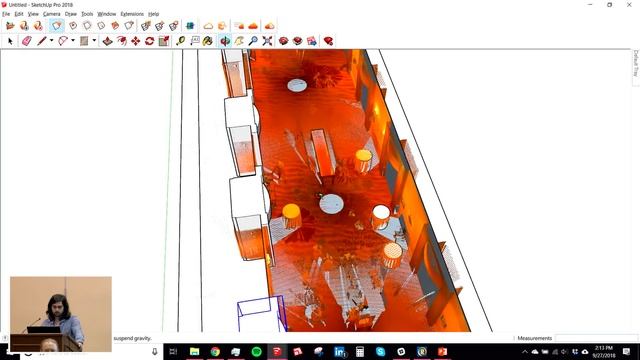Click the Zoom Extents tool

point(267,41)
